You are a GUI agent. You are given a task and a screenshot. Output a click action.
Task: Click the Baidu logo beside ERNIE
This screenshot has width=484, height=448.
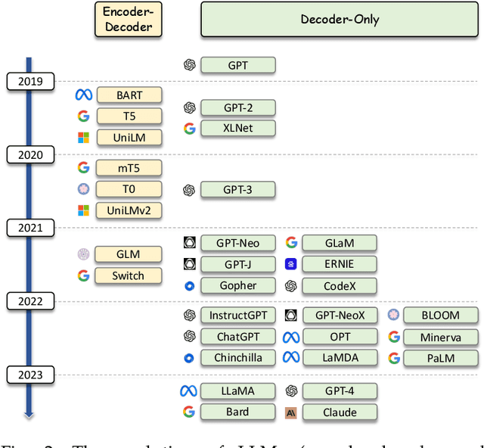[x=290, y=264]
